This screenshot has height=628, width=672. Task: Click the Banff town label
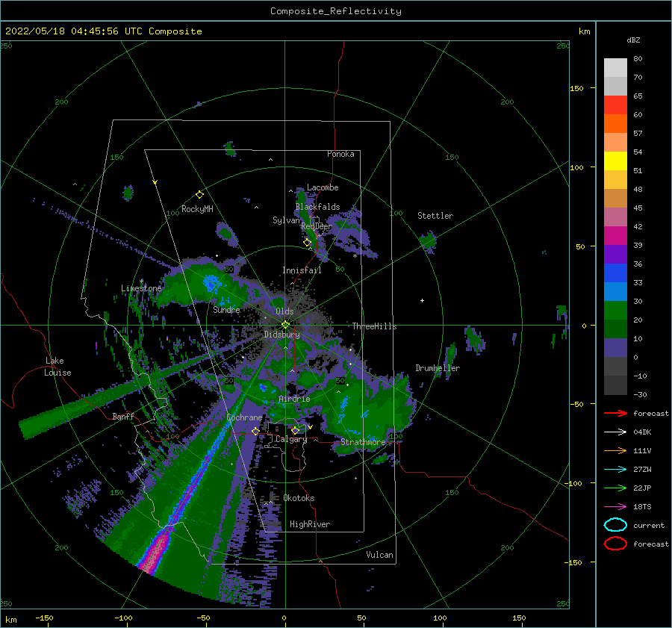(x=123, y=416)
